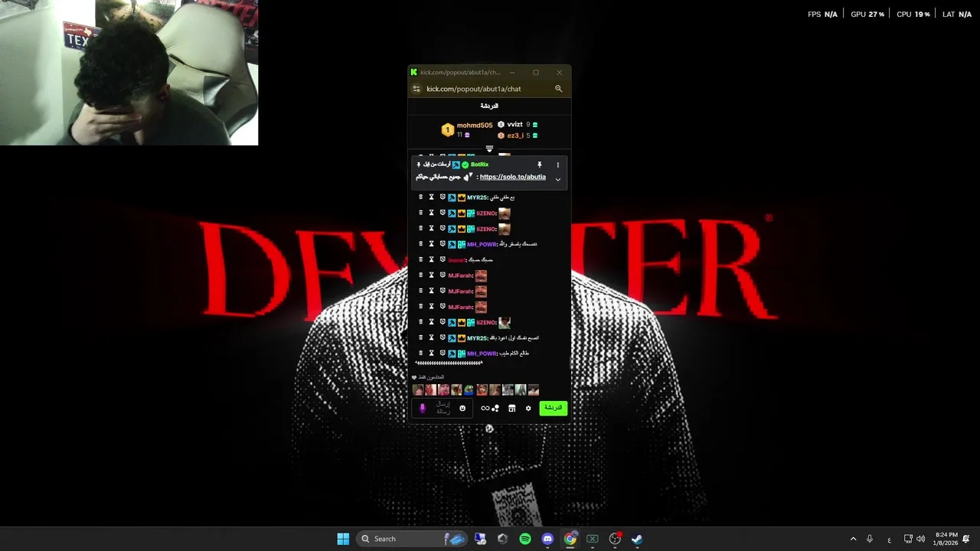Open ez3_i leaderboard entry

pos(518,135)
